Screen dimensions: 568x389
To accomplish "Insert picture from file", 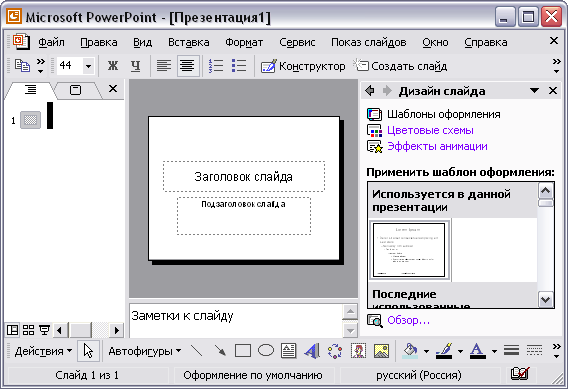I will click(x=381, y=351).
